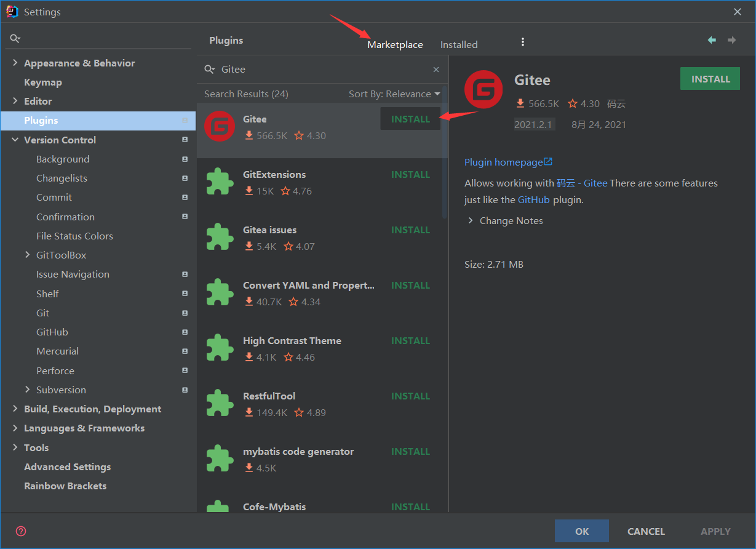This screenshot has width=756, height=549.
Task: Click the project-level icon beside Background
Action: tap(185, 159)
